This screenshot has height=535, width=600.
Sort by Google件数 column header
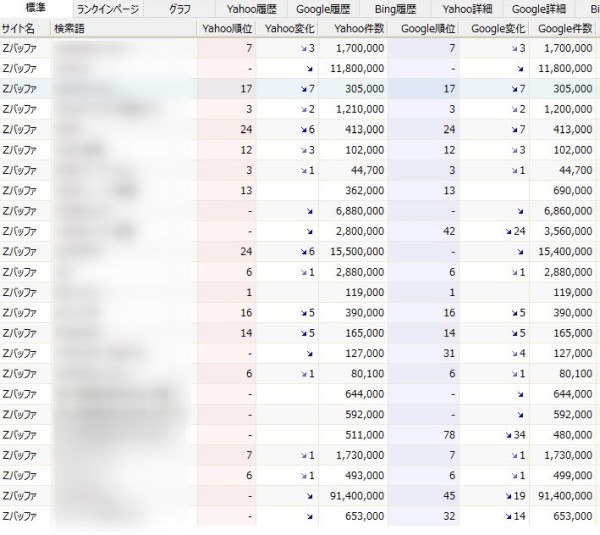[x=562, y=28]
